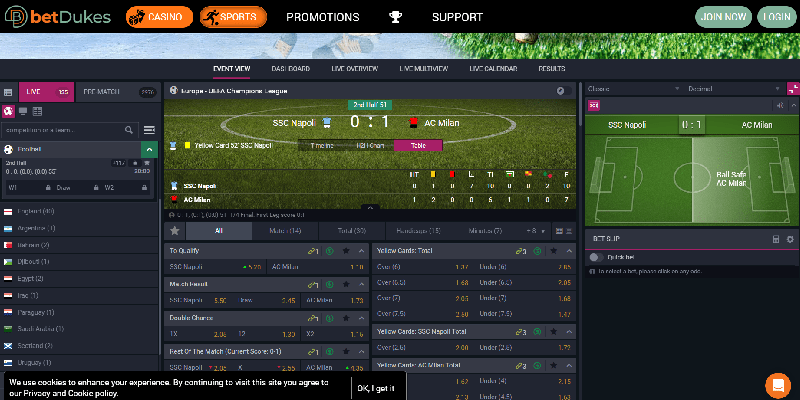This screenshot has height=400, width=800.
Task: Open the bet slip calculator icon
Action: (x=776, y=239)
